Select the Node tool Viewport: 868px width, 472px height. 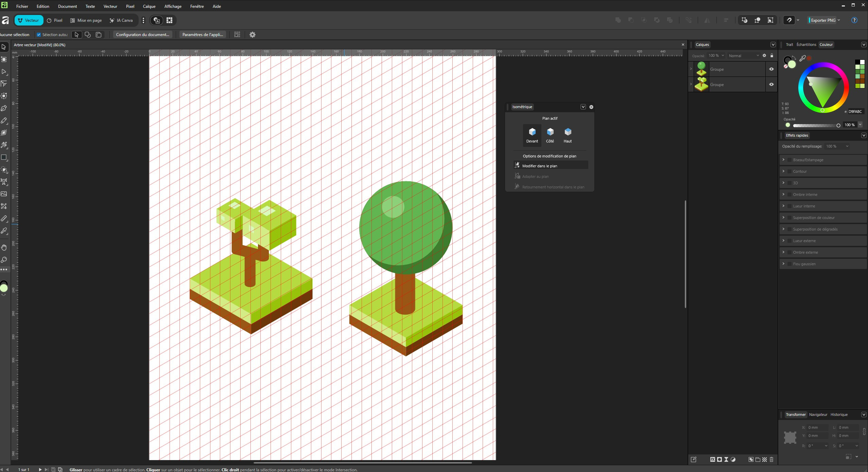4,72
